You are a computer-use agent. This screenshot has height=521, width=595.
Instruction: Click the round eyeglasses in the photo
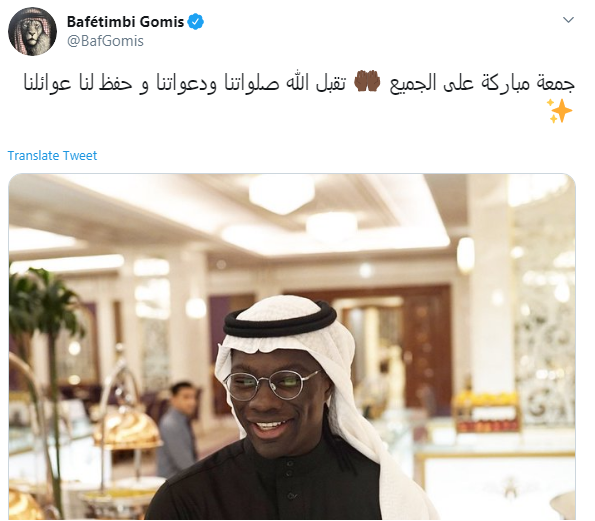pyautogui.click(x=271, y=384)
